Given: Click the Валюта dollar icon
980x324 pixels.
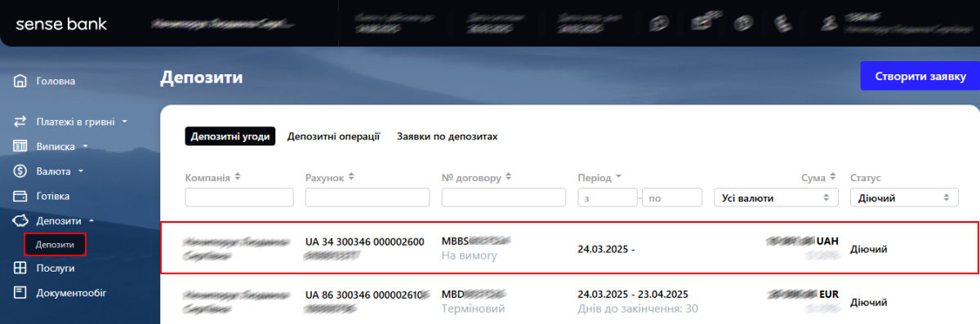Looking at the screenshot, I should pos(20,171).
